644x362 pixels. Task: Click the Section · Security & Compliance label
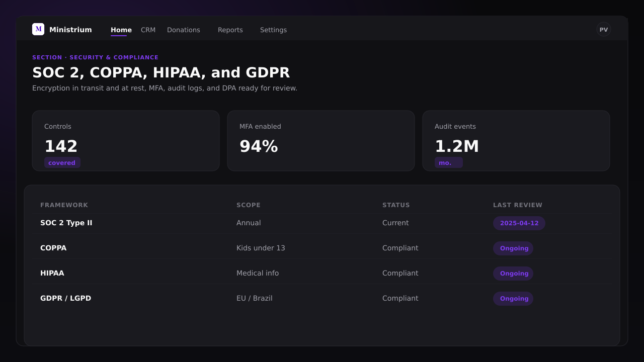(96, 57)
